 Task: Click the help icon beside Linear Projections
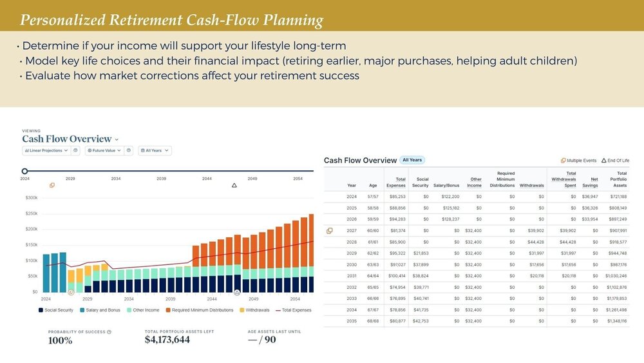(x=76, y=151)
